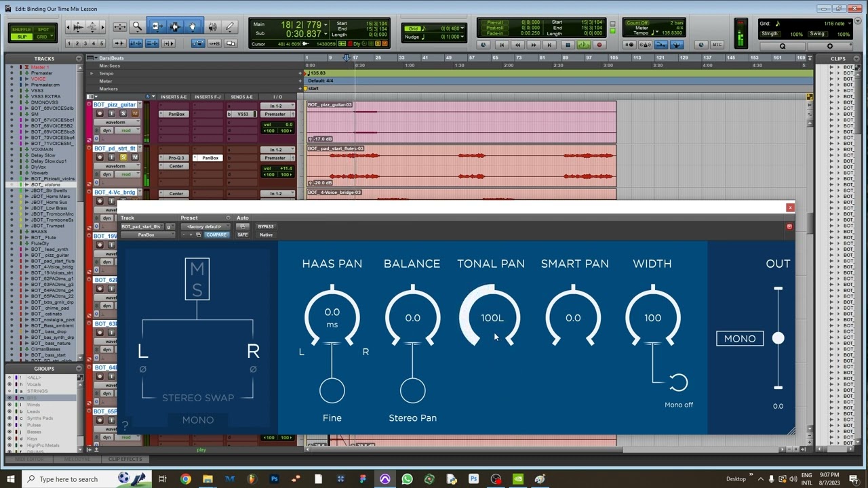Open Tracks list panel menu
This screenshot has height=488, width=868.
click(x=79, y=58)
